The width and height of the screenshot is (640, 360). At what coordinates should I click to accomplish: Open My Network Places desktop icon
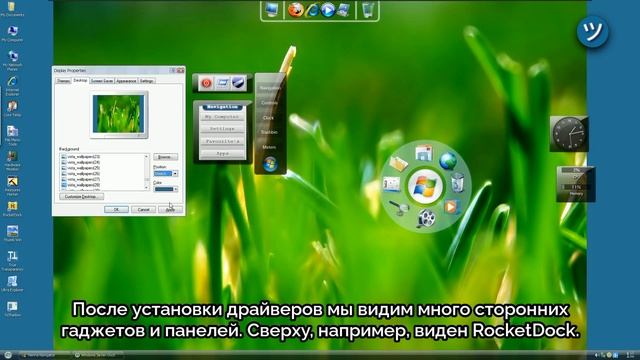pyautogui.click(x=12, y=60)
